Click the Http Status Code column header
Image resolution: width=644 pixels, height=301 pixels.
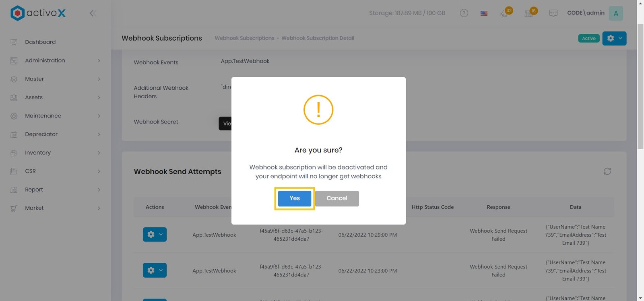coord(432,207)
